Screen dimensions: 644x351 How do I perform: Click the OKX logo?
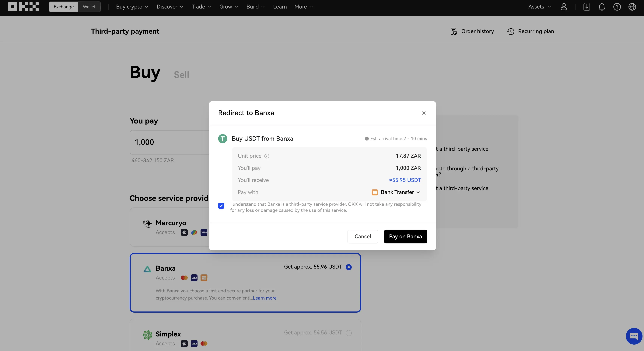(x=23, y=7)
